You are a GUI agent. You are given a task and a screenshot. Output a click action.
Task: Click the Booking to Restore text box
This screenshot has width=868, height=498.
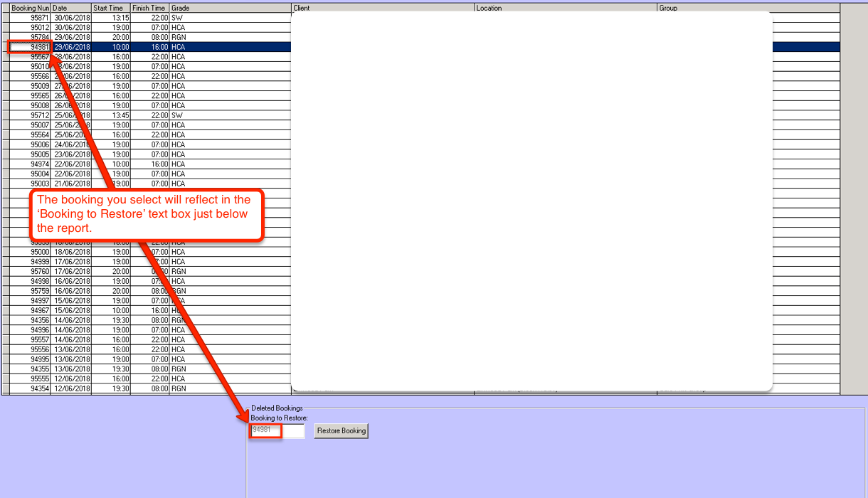pos(277,430)
